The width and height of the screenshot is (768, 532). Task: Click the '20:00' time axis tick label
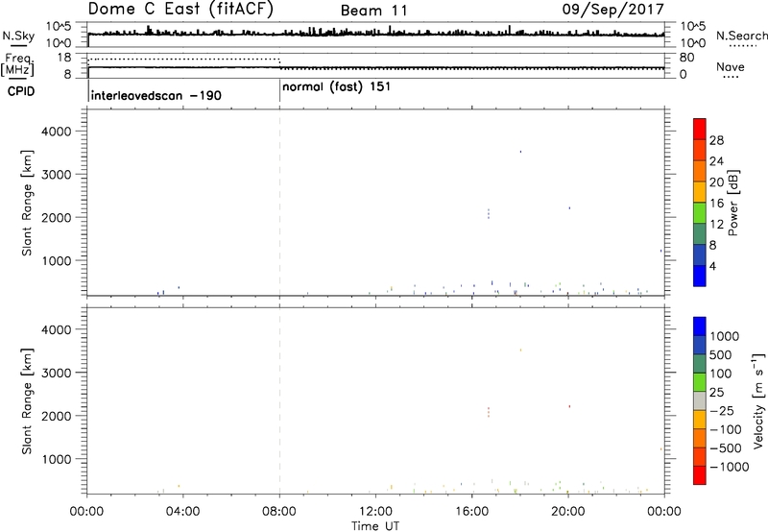pos(568,512)
